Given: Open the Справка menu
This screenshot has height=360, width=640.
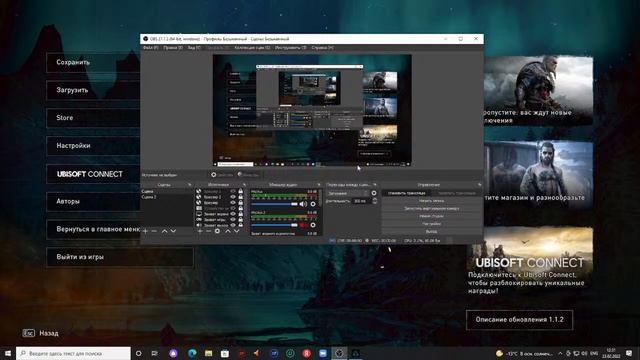Looking at the screenshot, I should click(x=322, y=48).
